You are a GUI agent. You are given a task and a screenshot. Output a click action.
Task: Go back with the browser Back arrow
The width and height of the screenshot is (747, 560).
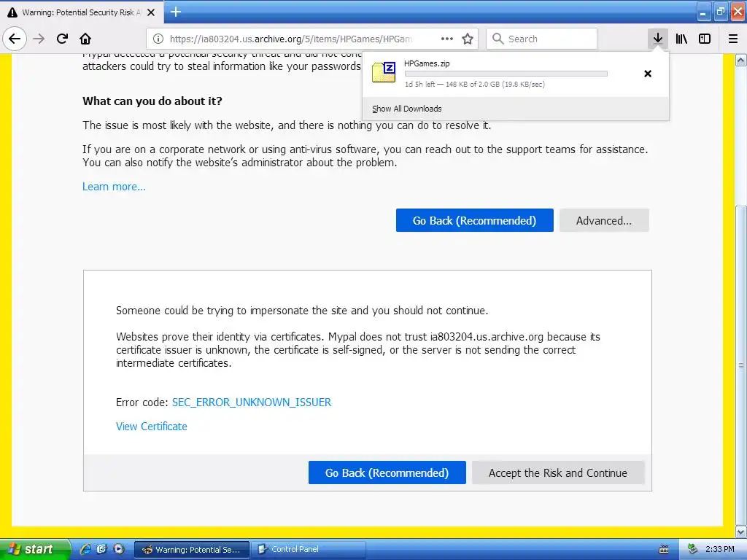point(15,39)
